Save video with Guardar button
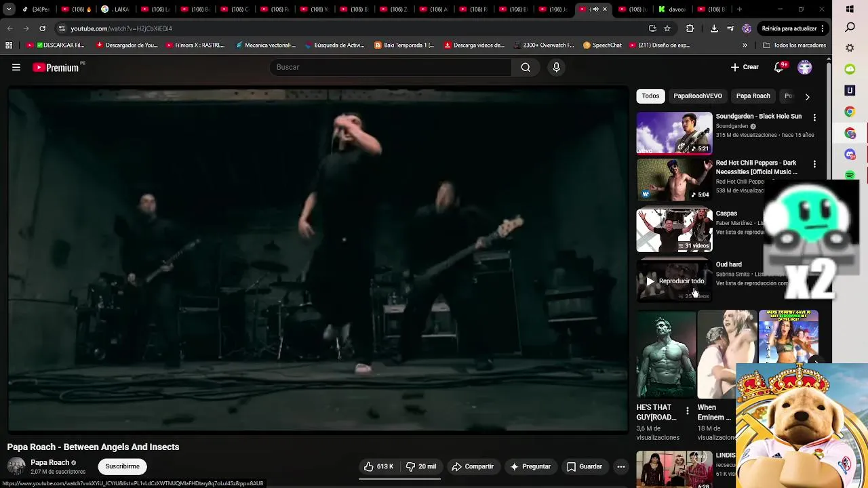 point(585,466)
